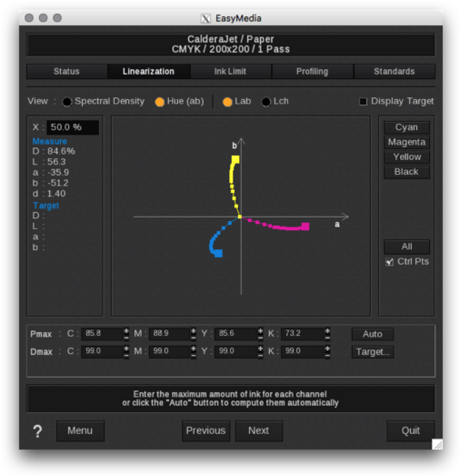Switch to the Ink Limit tab
This screenshot has height=476, width=460.
pos(231,71)
